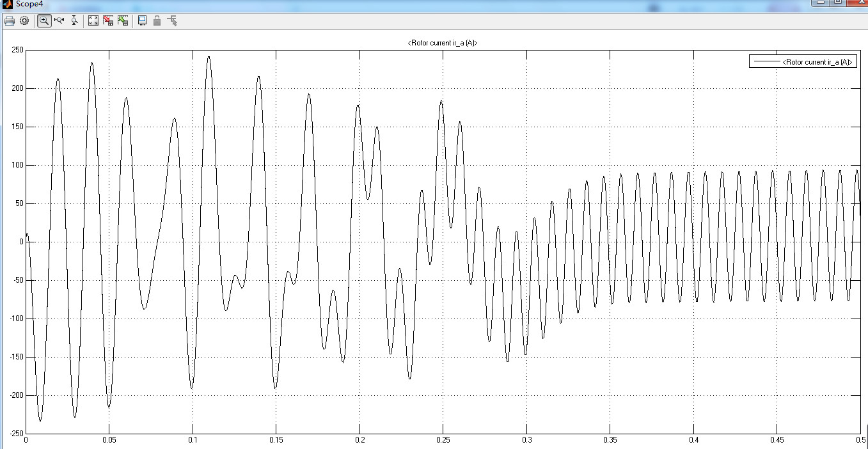Click the '-250' y-axis label
868x449 pixels.
(x=15, y=434)
